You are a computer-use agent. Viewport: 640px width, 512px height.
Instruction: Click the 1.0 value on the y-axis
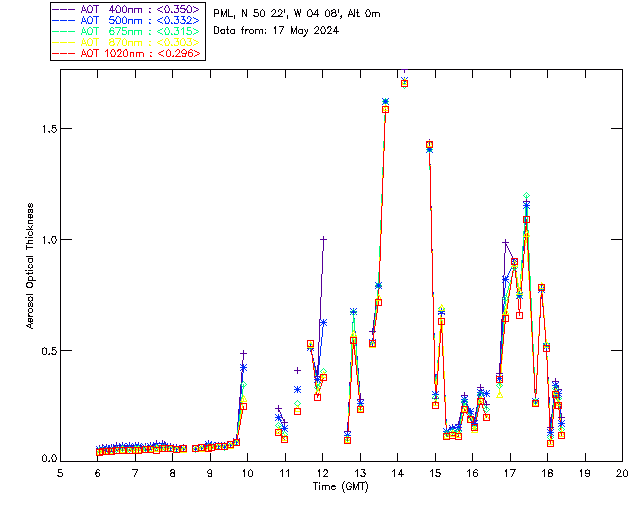pos(46,240)
